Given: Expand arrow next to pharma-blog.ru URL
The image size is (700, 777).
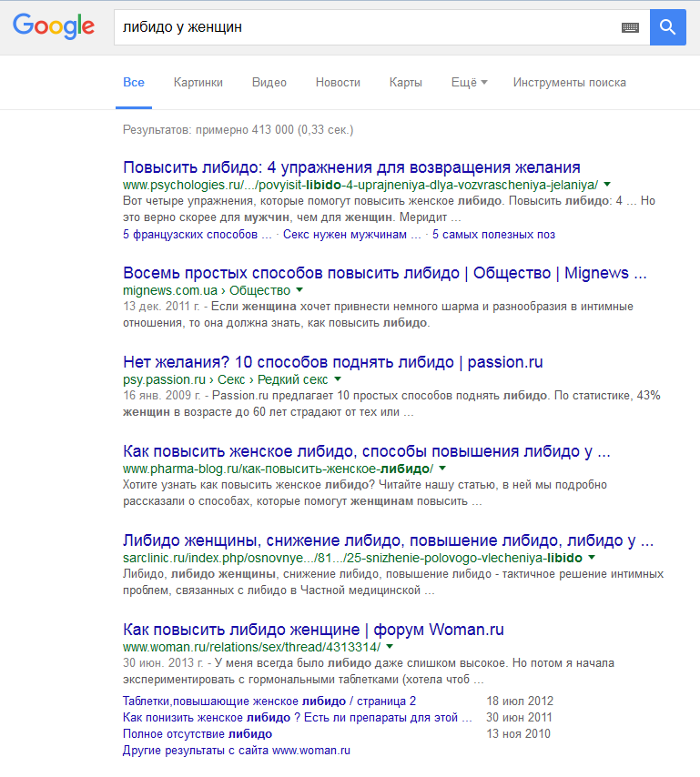Looking at the screenshot, I should point(442,469).
